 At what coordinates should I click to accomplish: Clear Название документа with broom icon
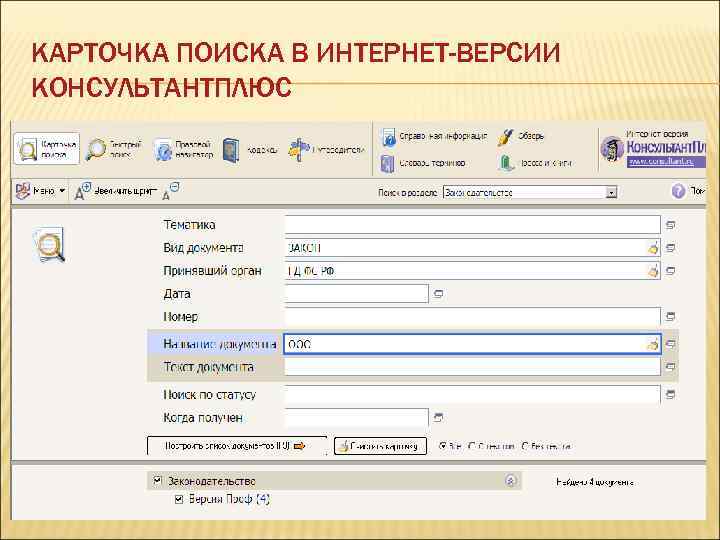652,344
